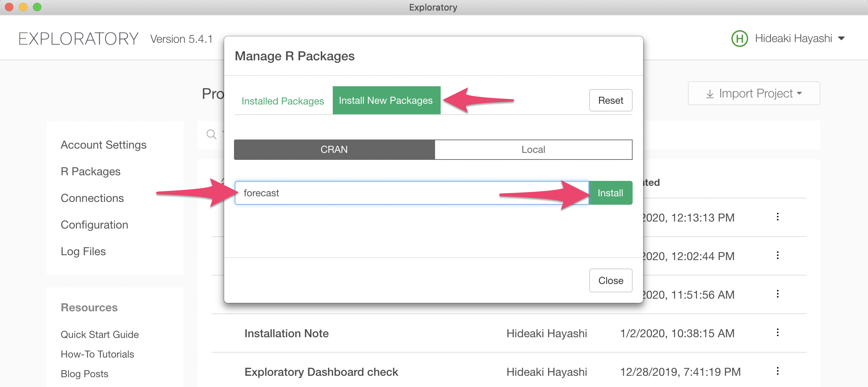The width and height of the screenshot is (868, 387).
Task: Open Account Settings in sidebar
Action: (104, 145)
